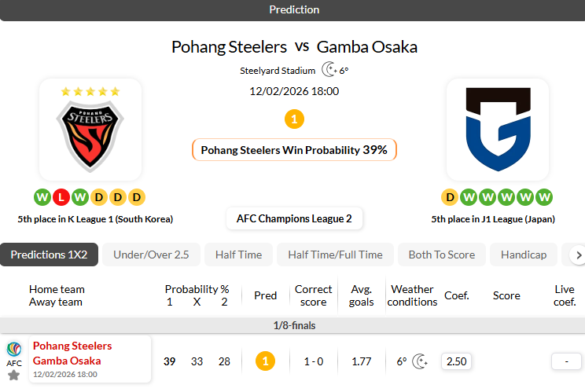The image size is (585, 392).
Task: Switch to the Under/Over 2.5 tab
Action: 151,255
